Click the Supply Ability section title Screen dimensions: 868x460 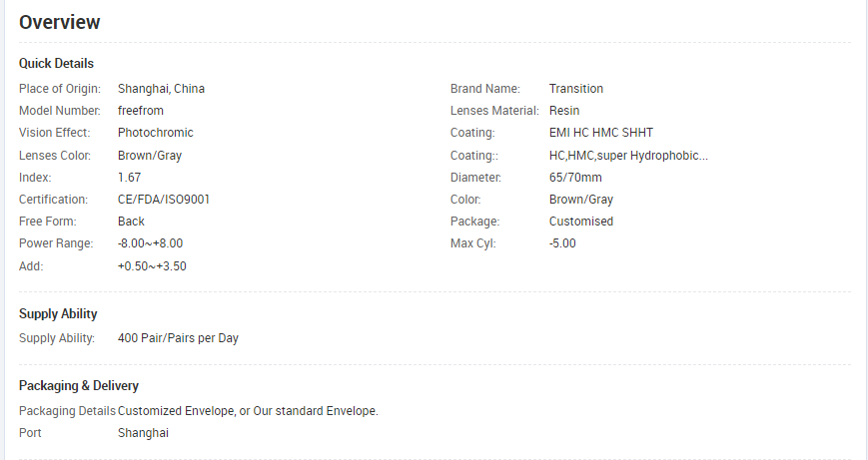click(58, 314)
